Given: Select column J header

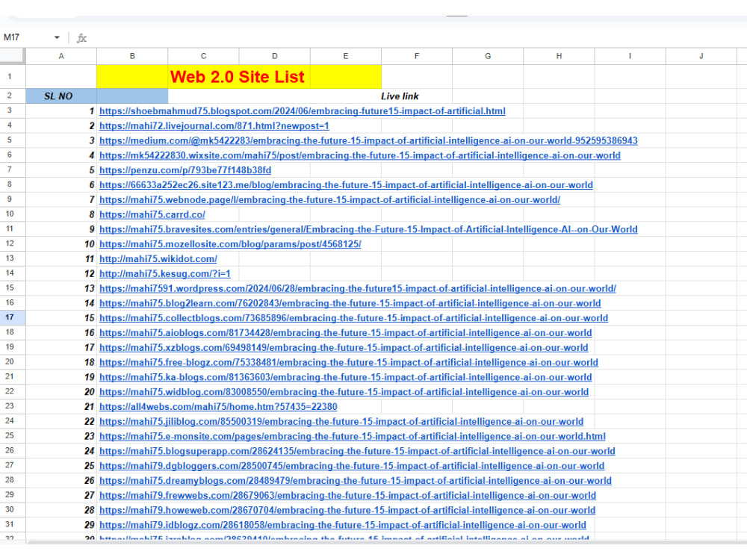Looking at the screenshot, I should tap(701, 56).
